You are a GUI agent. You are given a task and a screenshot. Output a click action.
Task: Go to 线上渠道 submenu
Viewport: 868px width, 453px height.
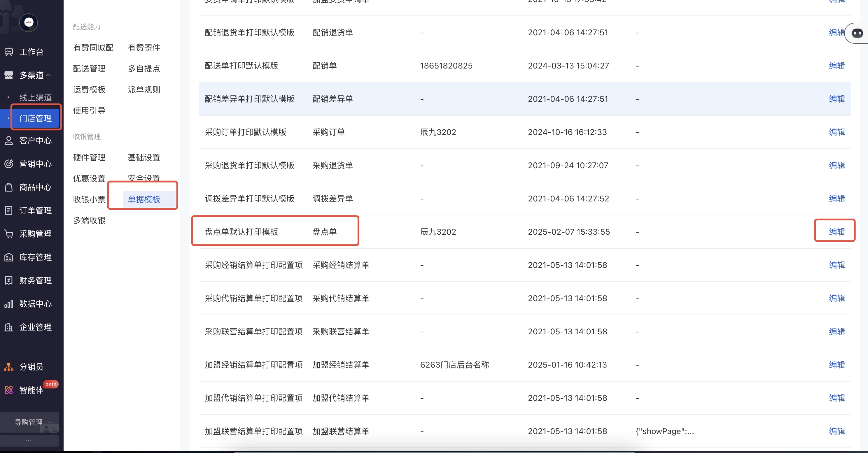[x=35, y=97]
